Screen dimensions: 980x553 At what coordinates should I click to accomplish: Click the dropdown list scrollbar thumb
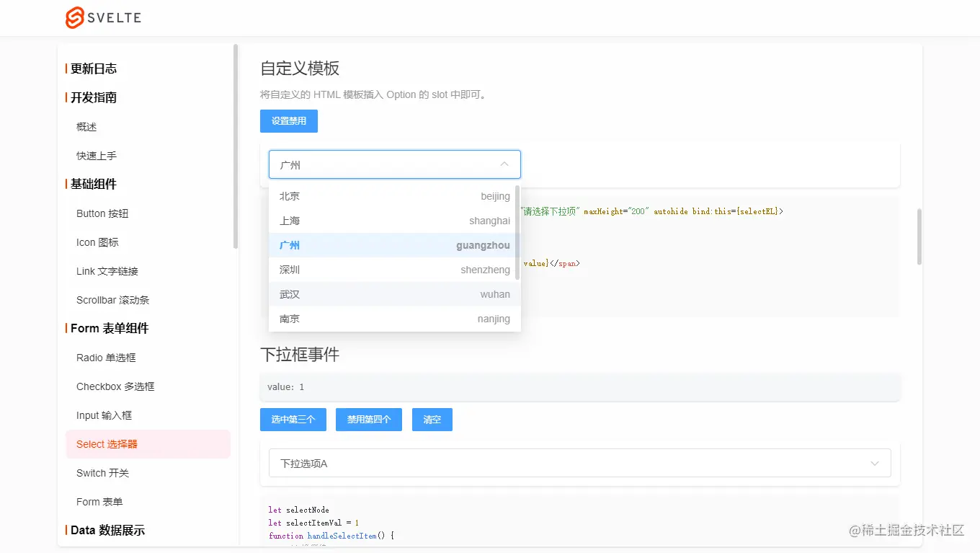(x=517, y=233)
